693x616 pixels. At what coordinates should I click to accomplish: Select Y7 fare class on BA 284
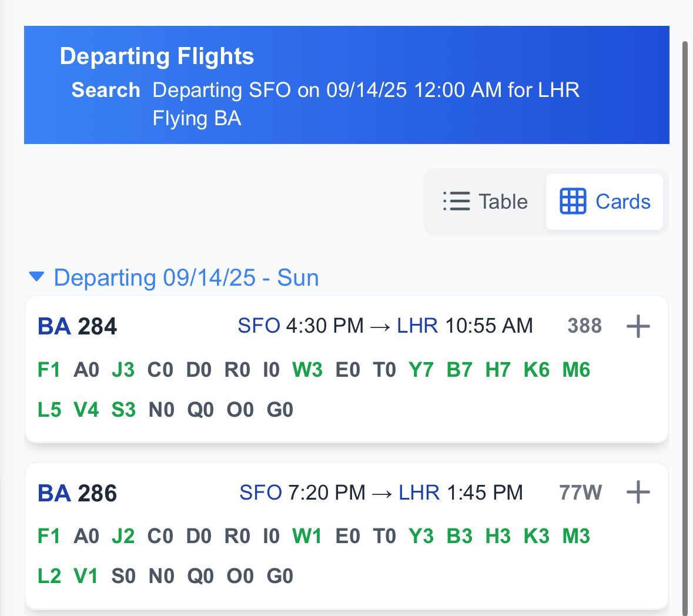[x=421, y=370]
